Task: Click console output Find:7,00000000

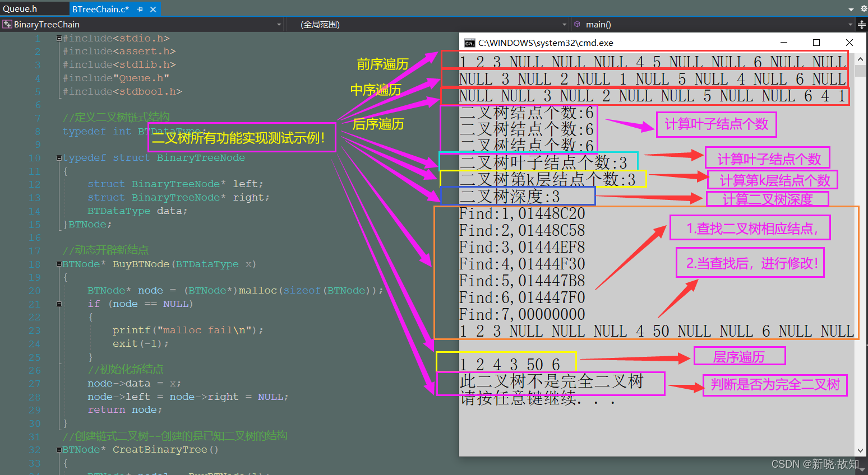Action: click(x=522, y=315)
